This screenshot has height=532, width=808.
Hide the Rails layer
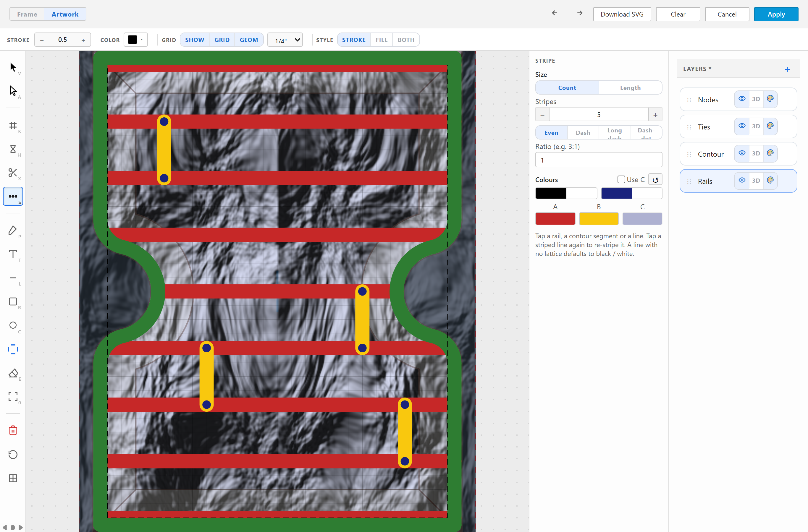pos(742,180)
